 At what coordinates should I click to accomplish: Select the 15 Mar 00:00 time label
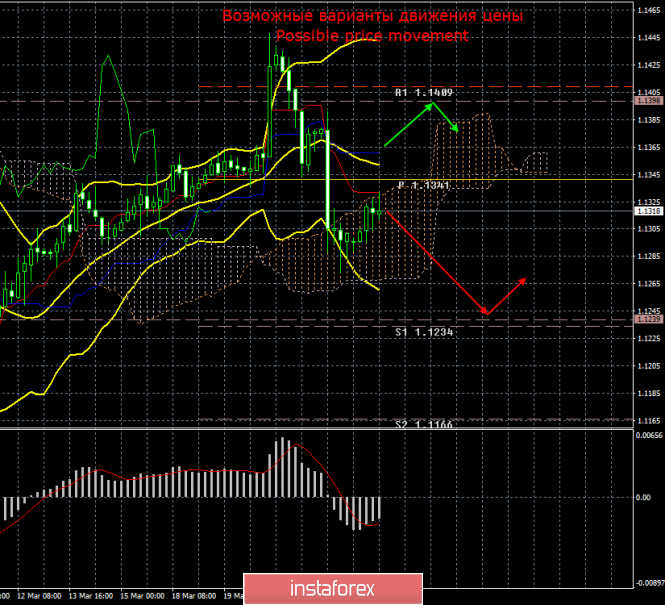(x=142, y=595)
